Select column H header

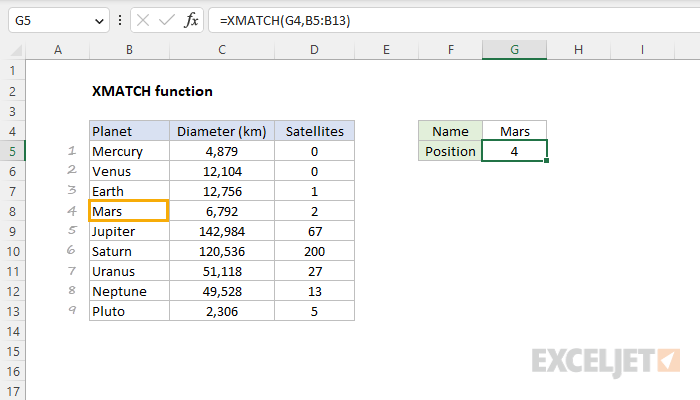(x=578, y=50)
